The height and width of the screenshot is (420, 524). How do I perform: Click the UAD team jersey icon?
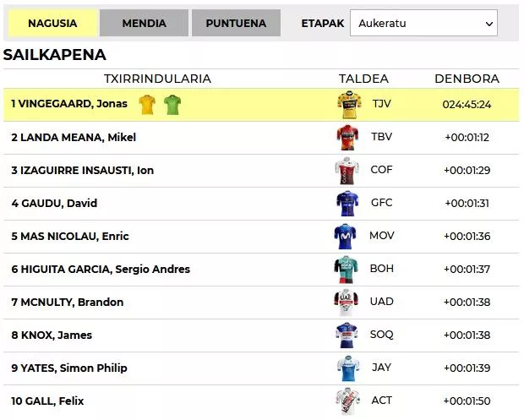click(x=347, y=303)
